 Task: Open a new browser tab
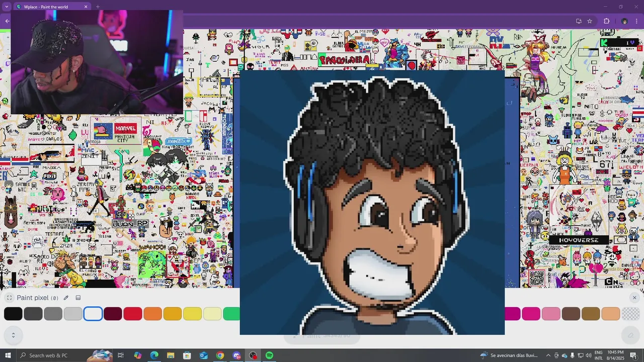click(x=98, y=7)
